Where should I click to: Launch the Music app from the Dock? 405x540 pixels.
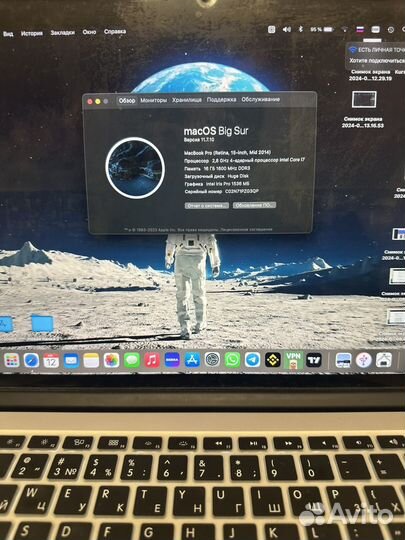point(152,360)
